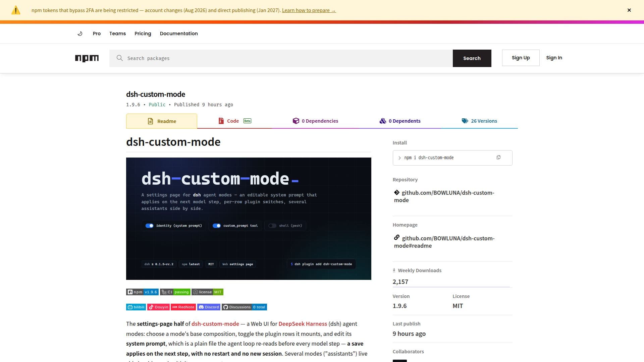Close the 2FA warning banner
Screen dimensions: 644x362
(x=629, y=10)
